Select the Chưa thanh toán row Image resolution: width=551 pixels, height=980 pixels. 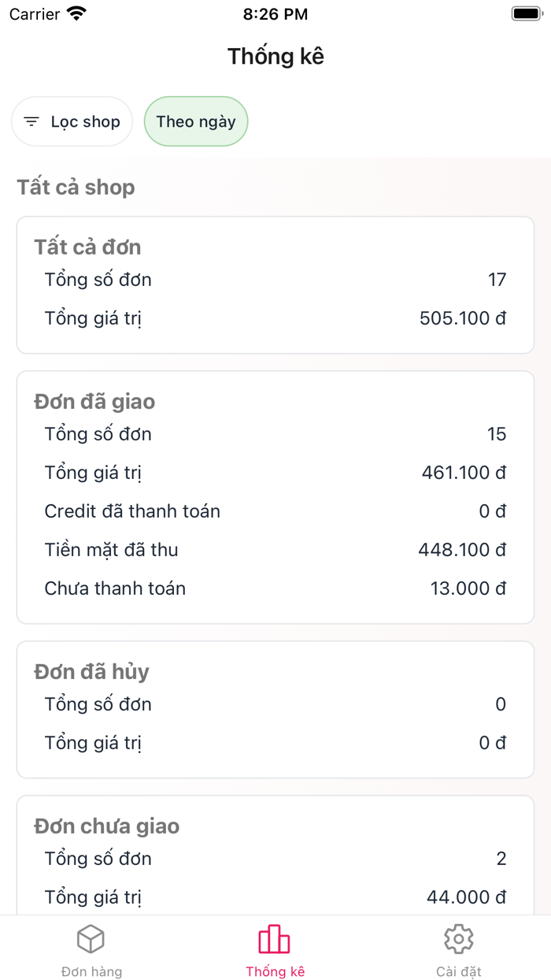click(x=275, y=588)
